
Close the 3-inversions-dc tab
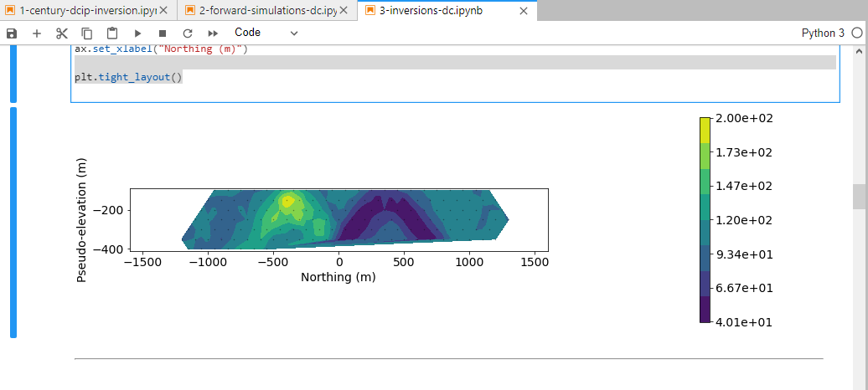click(523, 11)
